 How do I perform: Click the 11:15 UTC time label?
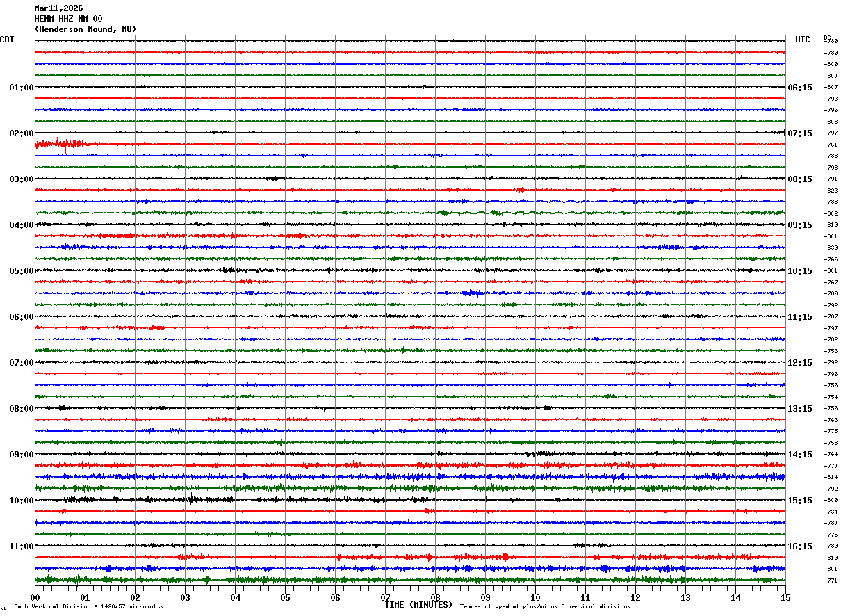click(800, 317)
